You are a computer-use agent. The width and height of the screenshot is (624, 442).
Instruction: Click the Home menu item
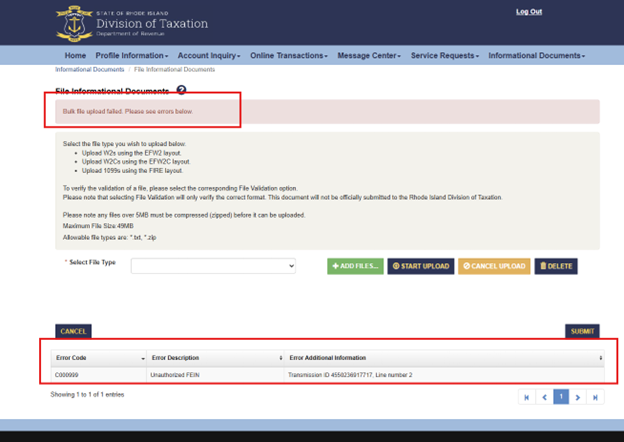tap(75, 56)
